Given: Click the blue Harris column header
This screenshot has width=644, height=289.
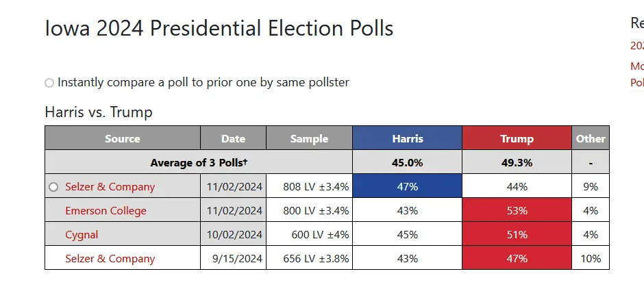Looking at the screenshot, I should coord(408,138).
